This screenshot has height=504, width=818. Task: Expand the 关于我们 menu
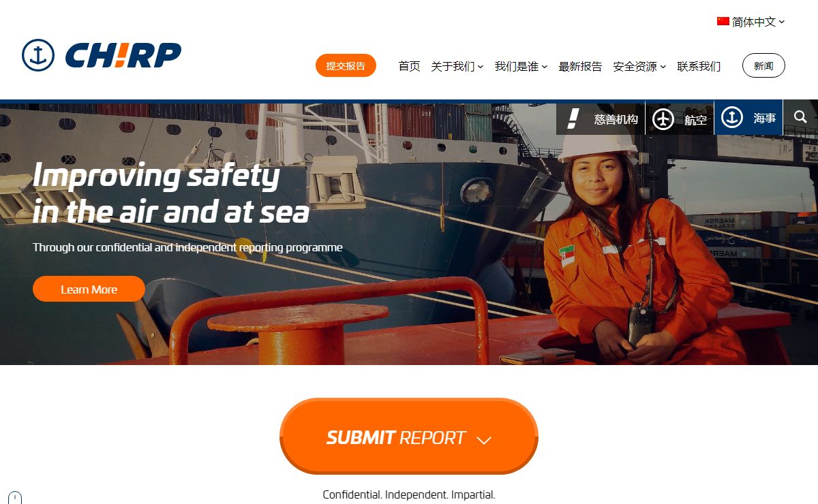tap(457, 66)
